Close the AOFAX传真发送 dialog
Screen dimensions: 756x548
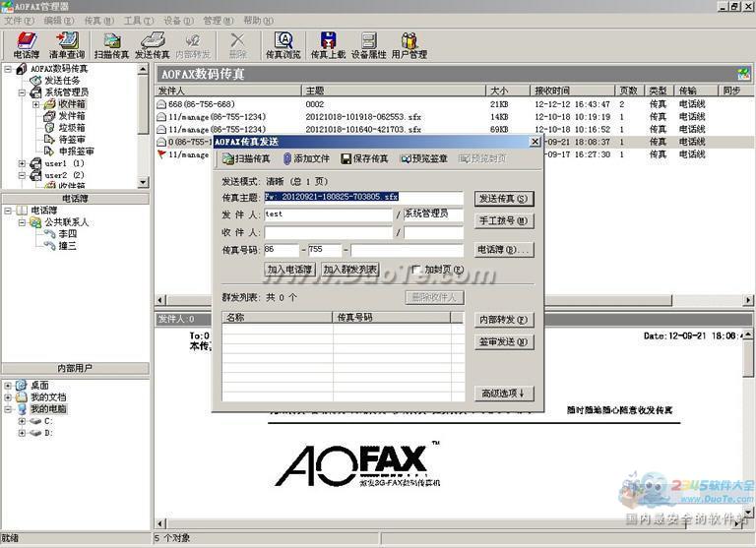click(x=535, y=142)
